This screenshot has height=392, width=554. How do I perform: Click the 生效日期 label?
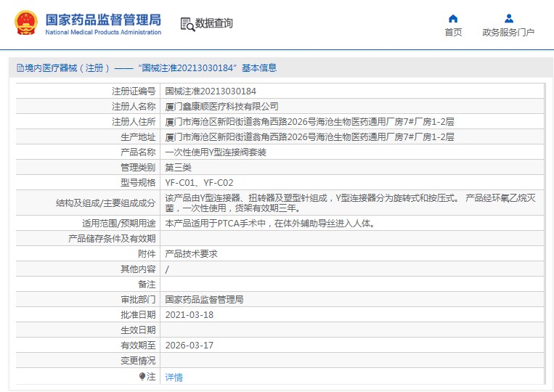coord(138,330)
